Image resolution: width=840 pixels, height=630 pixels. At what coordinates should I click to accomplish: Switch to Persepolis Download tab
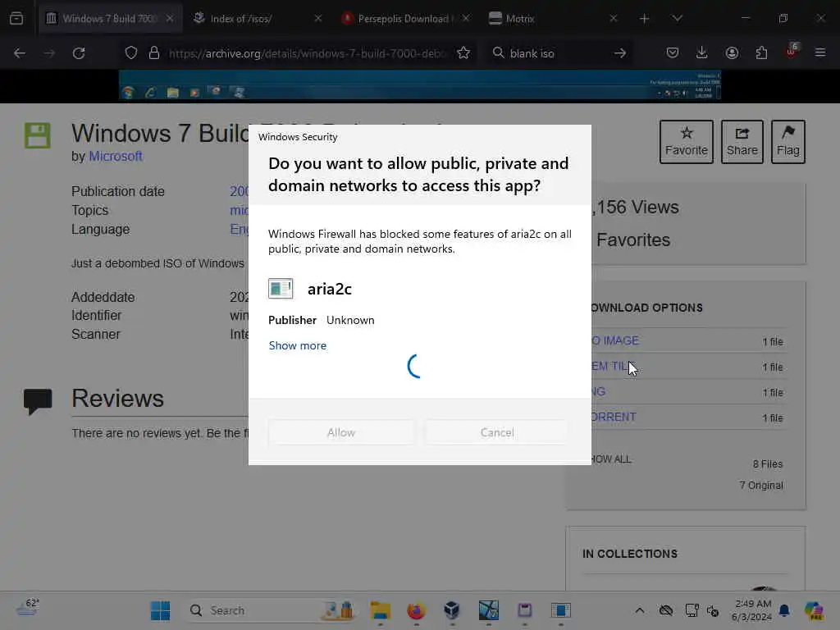[405, 18]
